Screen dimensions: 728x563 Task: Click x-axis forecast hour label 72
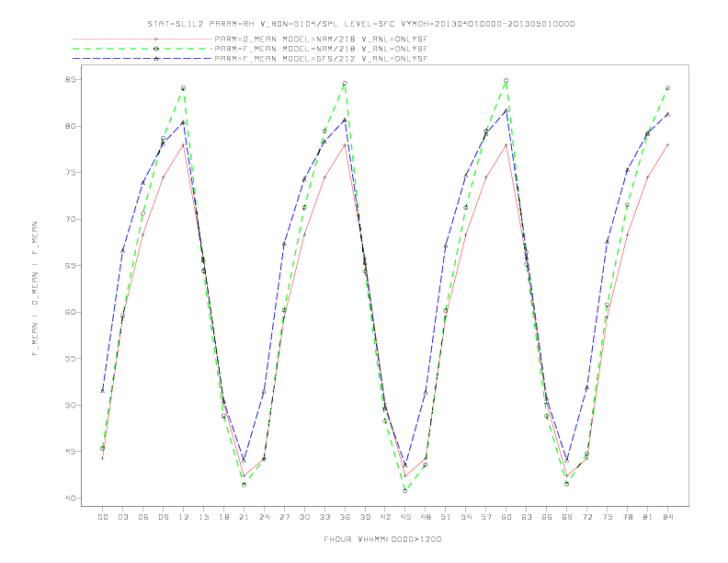click(x=586, y=517)
